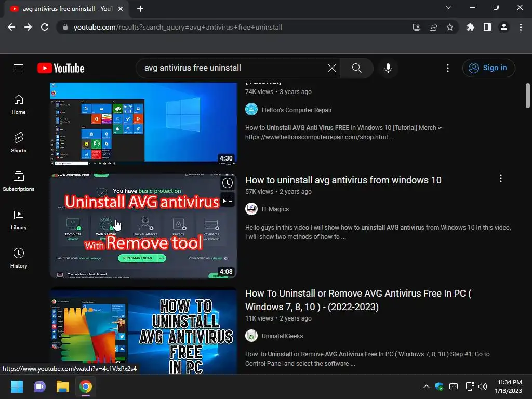Open action menu for windows 10 video
The image size is (532, 399).
click(501, 179)
